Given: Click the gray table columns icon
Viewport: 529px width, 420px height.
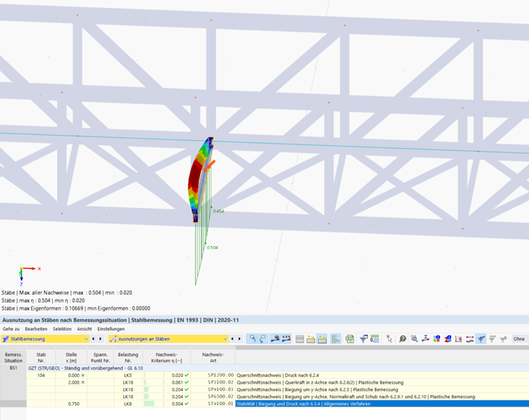Looking at the screenshot, I should point(299,339).
